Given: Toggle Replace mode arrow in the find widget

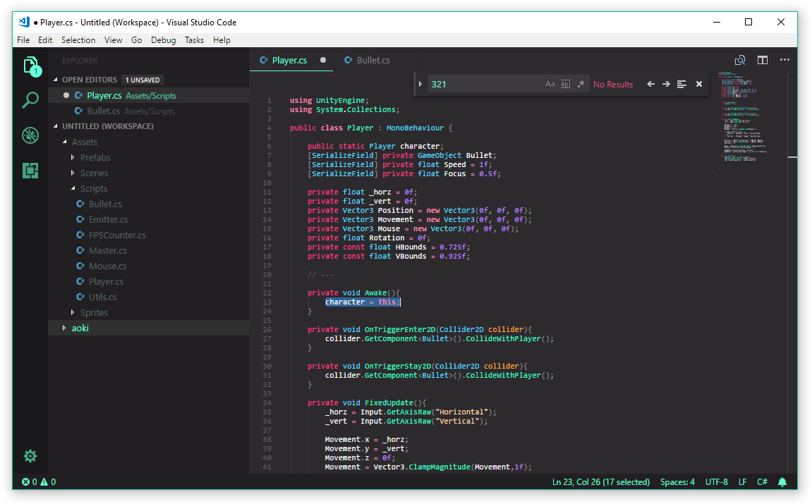Looking at the screenshot, I should [420, 84].
